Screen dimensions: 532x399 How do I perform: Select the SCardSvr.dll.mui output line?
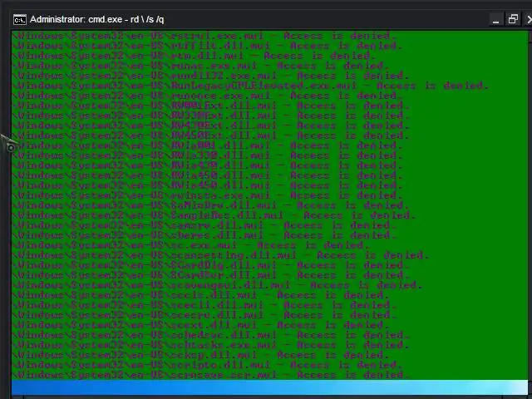point(210,275)
